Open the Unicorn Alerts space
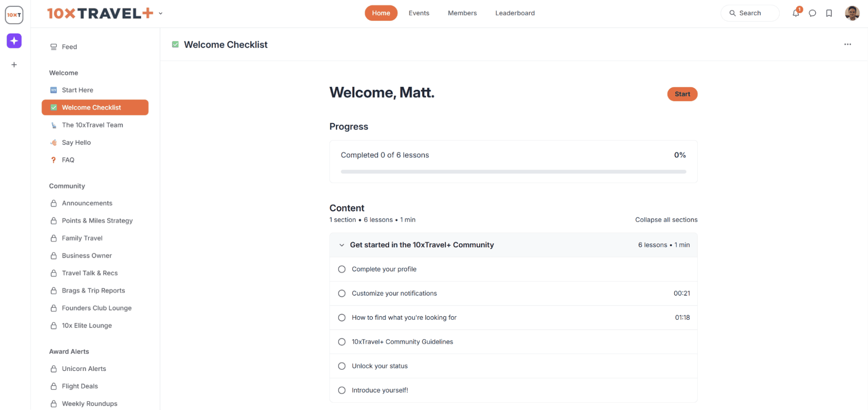The height and width of the screenshot is (410, 868). pyautogui.click(x=95, y=369)
